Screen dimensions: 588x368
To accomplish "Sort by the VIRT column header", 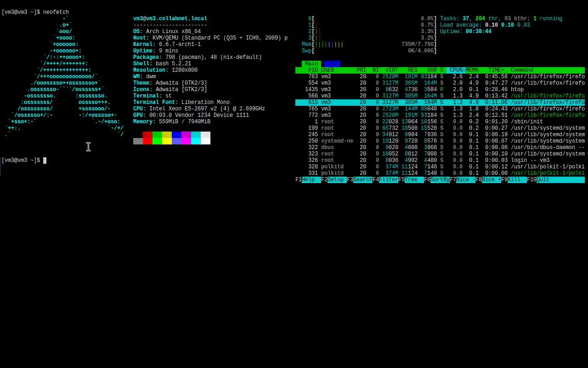I will (392, 70).
